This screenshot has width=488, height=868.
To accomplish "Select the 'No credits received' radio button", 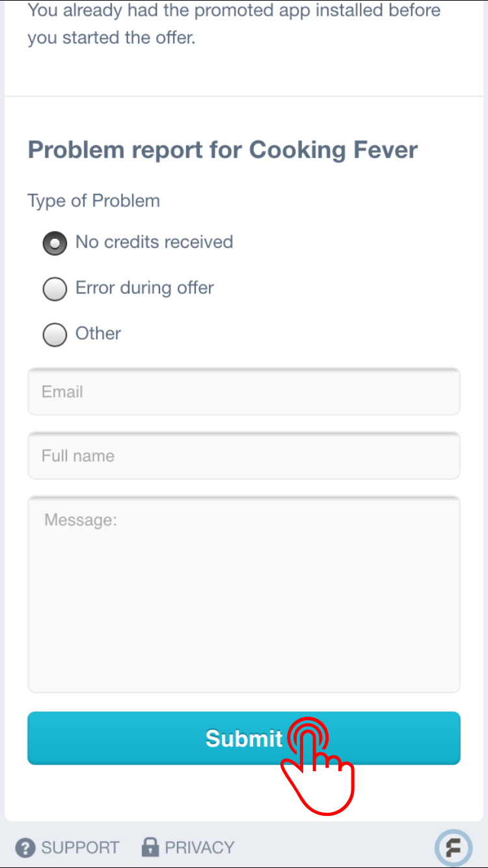I will click(x=55, y=243).
